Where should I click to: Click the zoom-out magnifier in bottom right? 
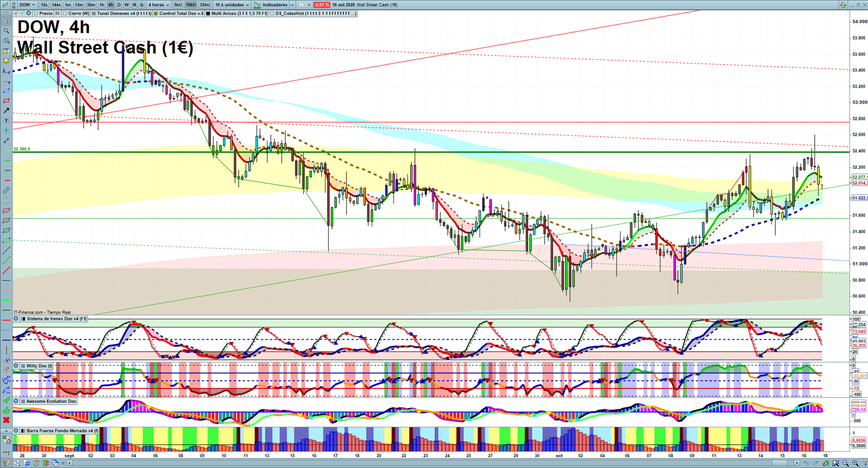coord(845,463)
